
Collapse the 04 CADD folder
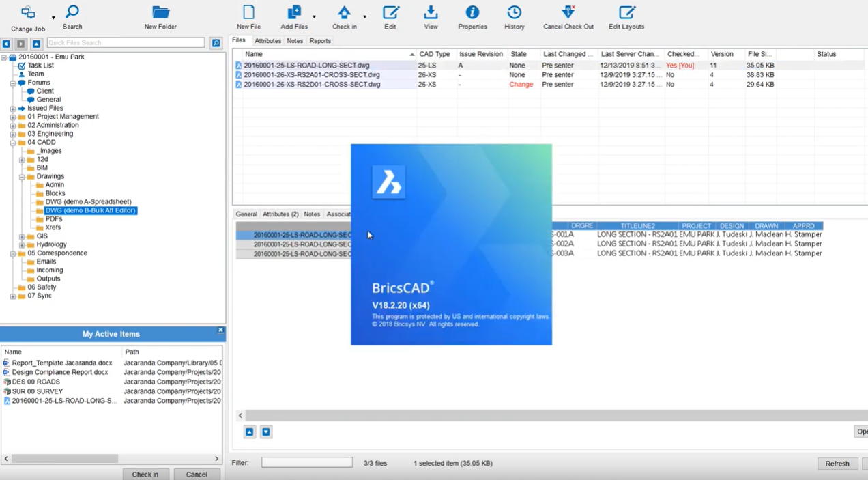tap(13, 143)
